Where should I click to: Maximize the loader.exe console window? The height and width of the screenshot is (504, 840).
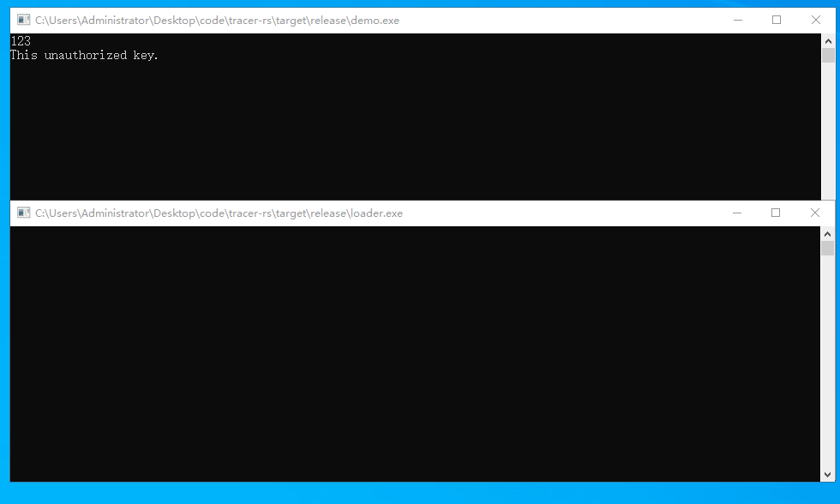tap(776, 213)
